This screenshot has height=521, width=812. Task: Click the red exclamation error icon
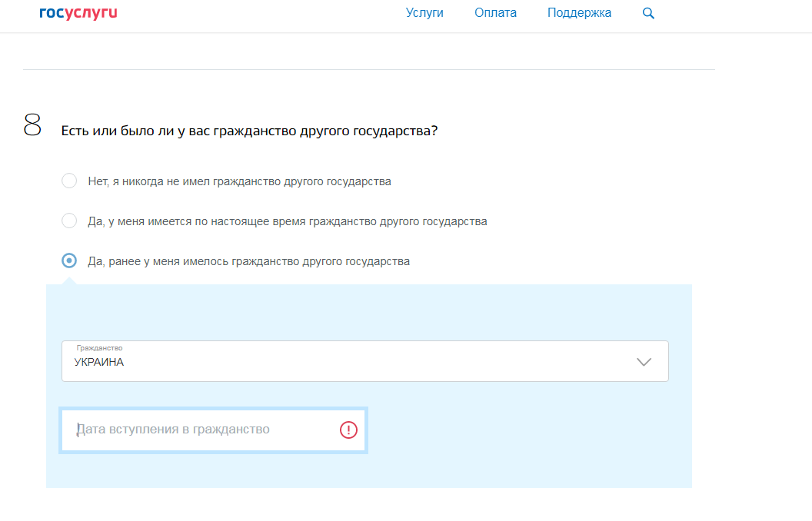click(x=348, y=430)
